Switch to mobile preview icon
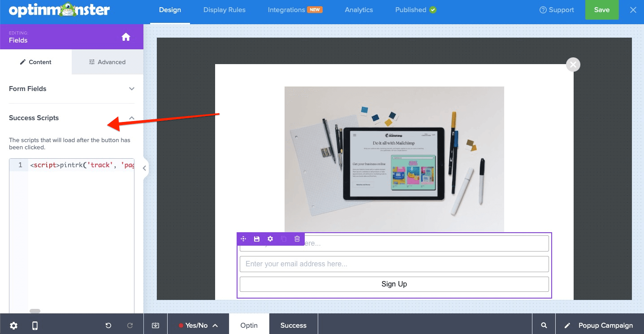The image size is (644, 334). pyautogui.click(x=35, y=326)
